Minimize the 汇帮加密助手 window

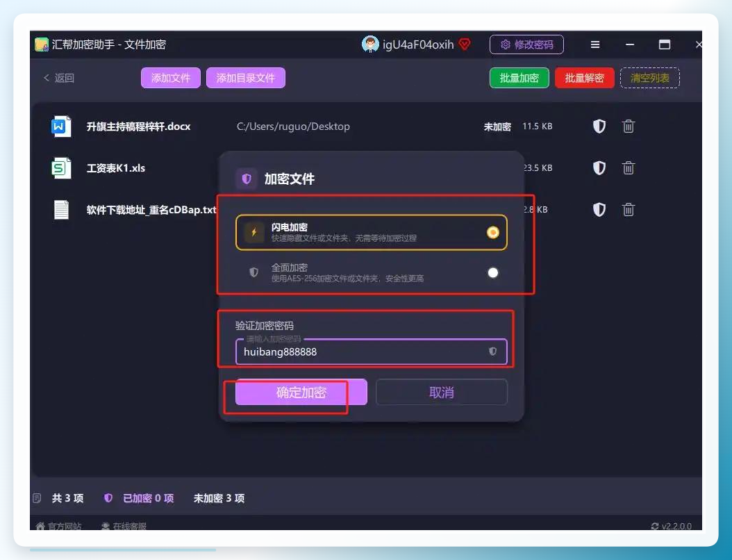pyautogui.click(x=630, y=44)
